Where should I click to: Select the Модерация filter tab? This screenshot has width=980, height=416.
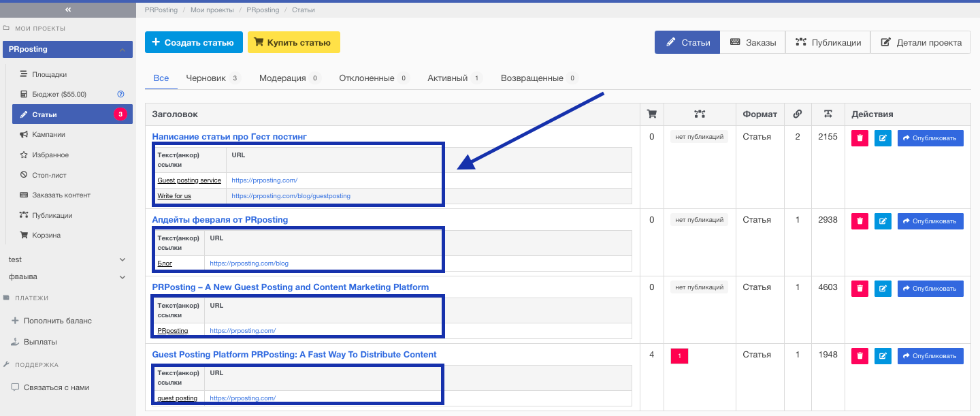coord(289,78)
